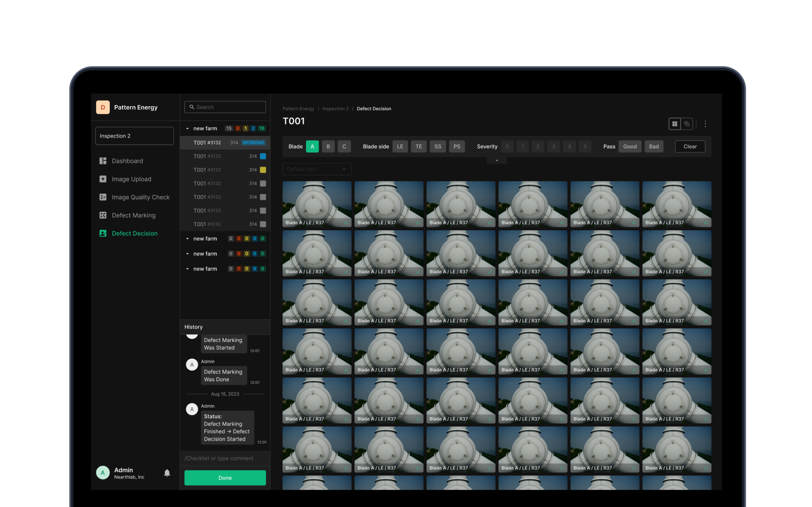Open the three-dot more options menu

(705, 124)
